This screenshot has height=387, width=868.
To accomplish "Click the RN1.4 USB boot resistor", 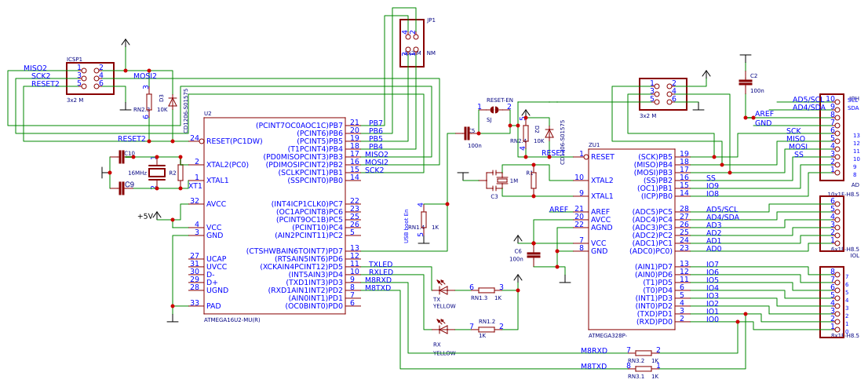I will click(x=424, y=220).
